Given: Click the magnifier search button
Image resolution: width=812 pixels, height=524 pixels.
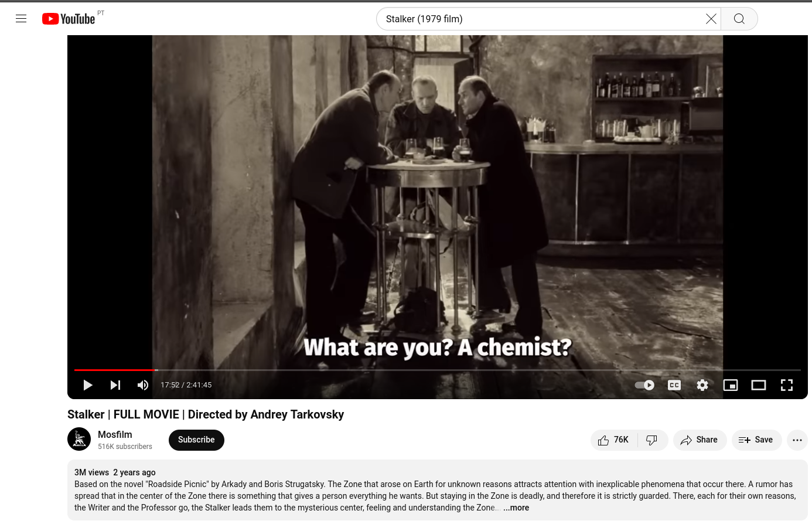Looking at the screenshot, I should (x=739, y=19).
